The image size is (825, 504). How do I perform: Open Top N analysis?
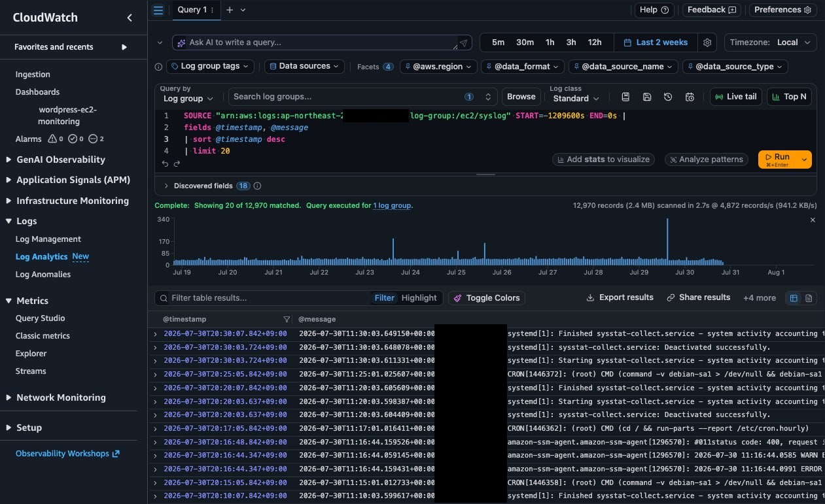[790, 97]
